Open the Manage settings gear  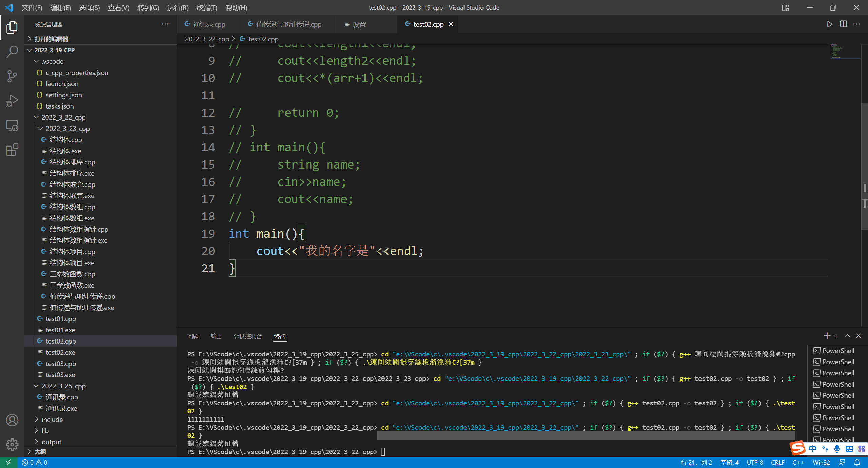coord(12,444)
